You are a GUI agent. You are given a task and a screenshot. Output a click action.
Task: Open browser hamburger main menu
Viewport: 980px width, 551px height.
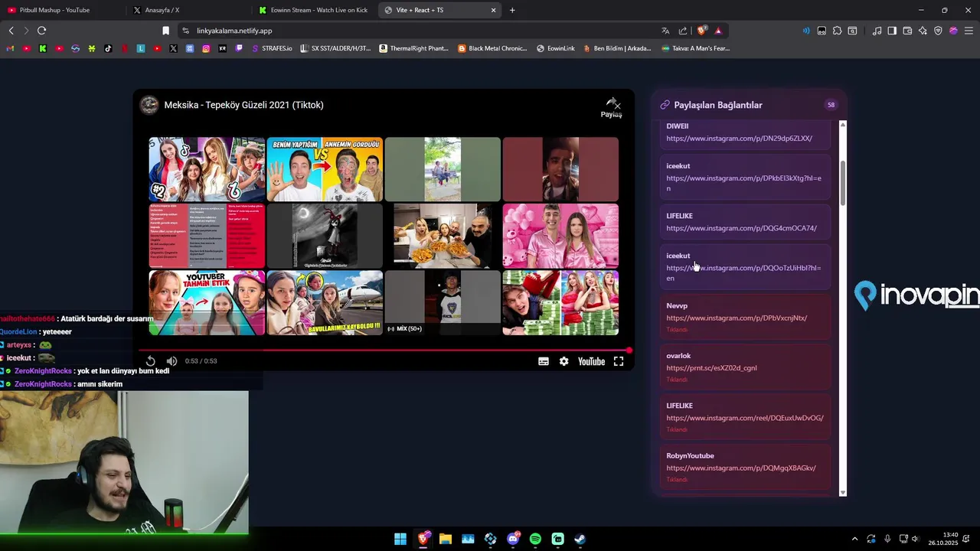(x=969, y=31)
